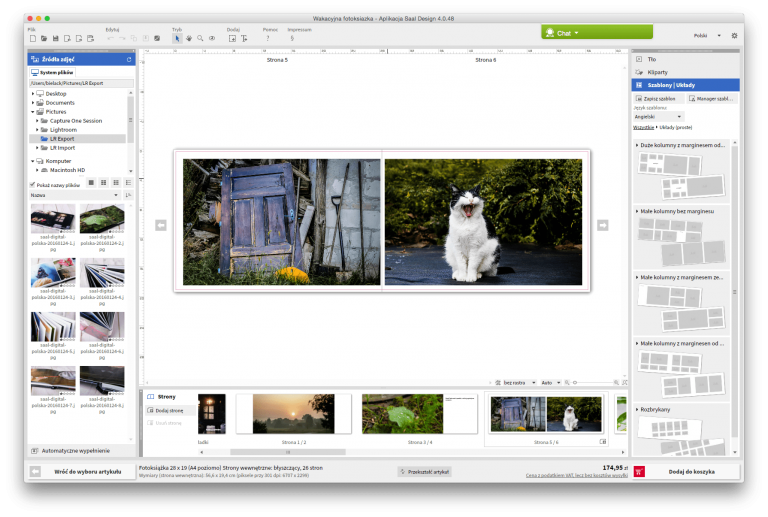The width and height of the screenshot is (768, 517).
Task: Toggle the sort order icon
Action: tap(128, 195)
